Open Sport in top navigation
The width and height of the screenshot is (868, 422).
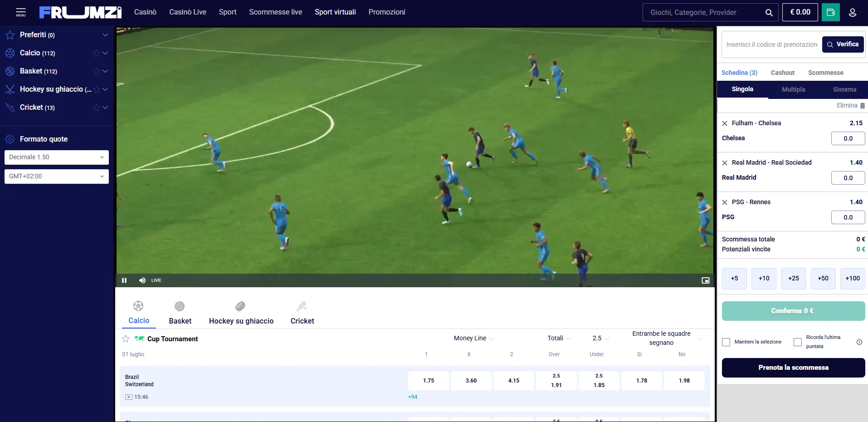tap(228, 12)
